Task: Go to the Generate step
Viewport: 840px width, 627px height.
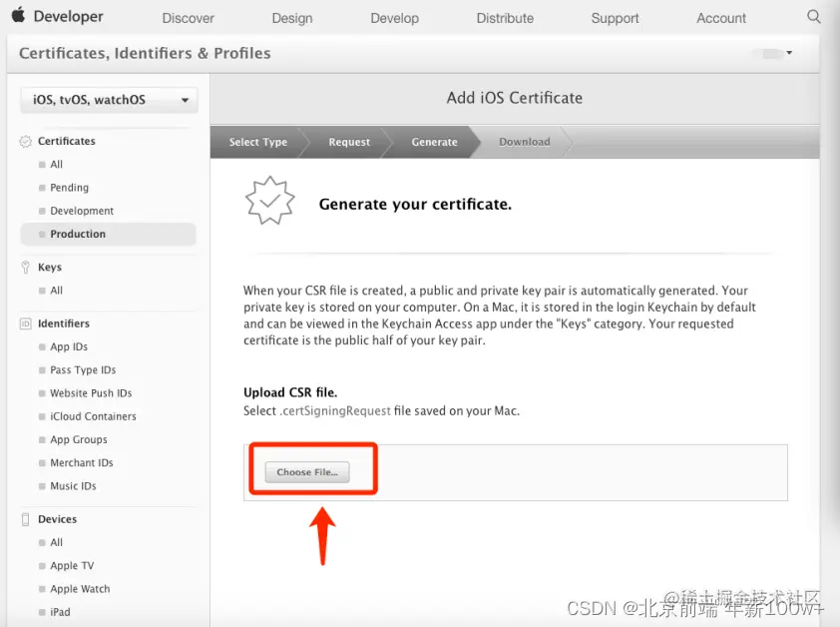Action: pos(434,142)
